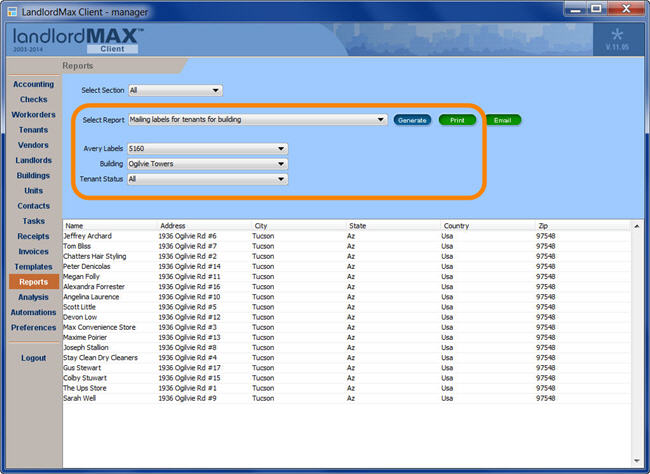This screenshot has height=474, width=650.
Task: Select the Peter Denicolas row
Action: click(347, 266)
